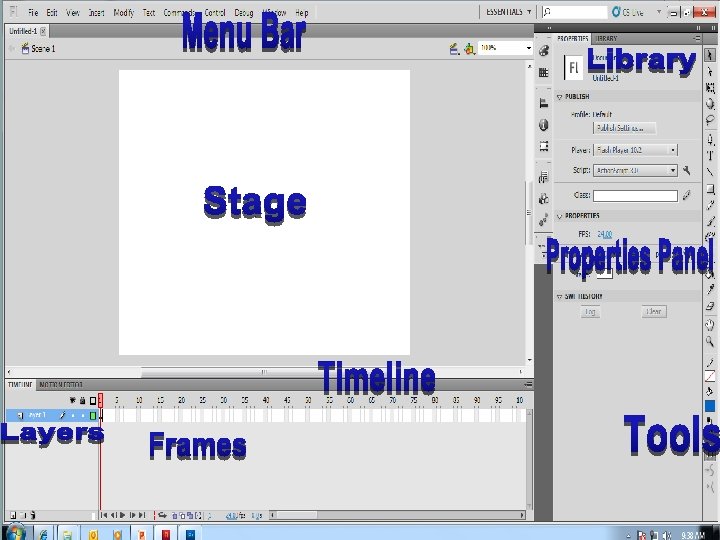Toggle Layer 1 visibility dot
Viewport: 720px width, 540px height.
click(73, 415)
